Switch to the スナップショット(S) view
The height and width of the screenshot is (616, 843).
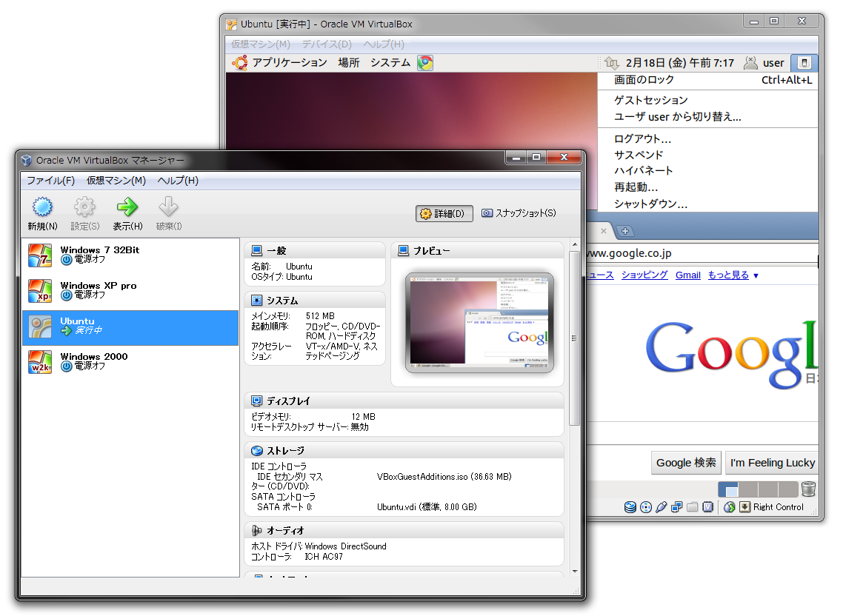coord(519,212)
